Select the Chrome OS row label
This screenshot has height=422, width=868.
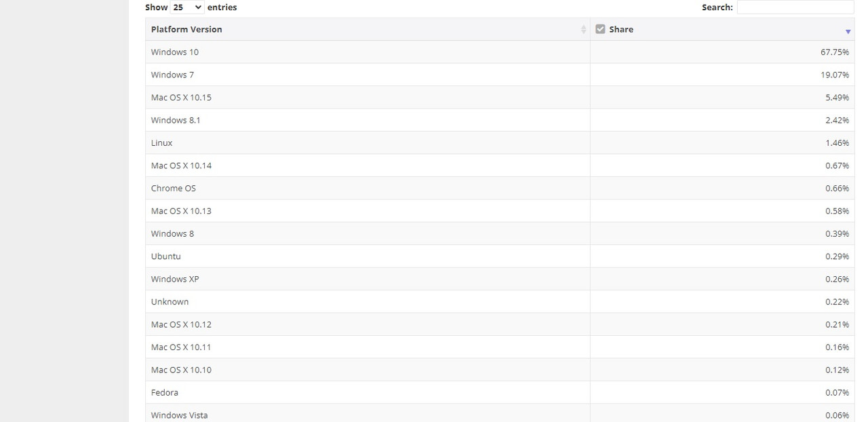click(x=174, y=189)
